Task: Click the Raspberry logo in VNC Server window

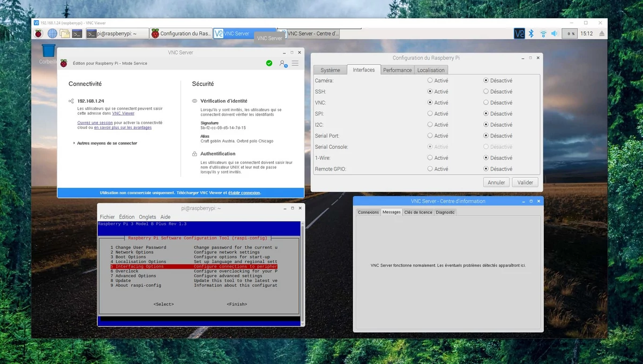Action: [x=64, y=63]
